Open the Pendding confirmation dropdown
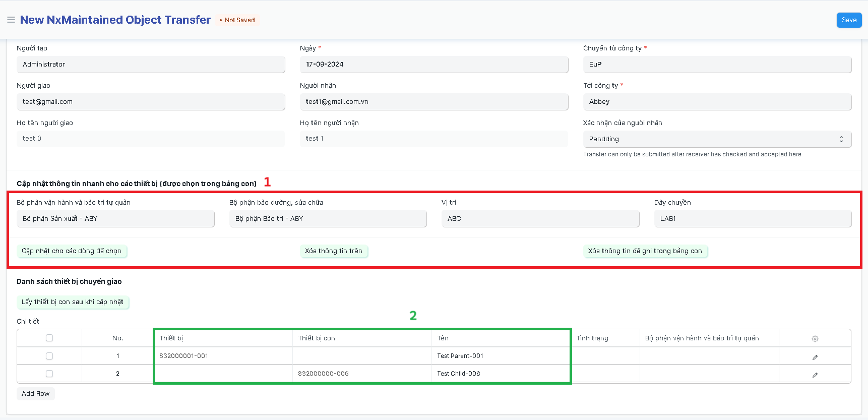This screenshot has width=868, height=420. (717, 139)
